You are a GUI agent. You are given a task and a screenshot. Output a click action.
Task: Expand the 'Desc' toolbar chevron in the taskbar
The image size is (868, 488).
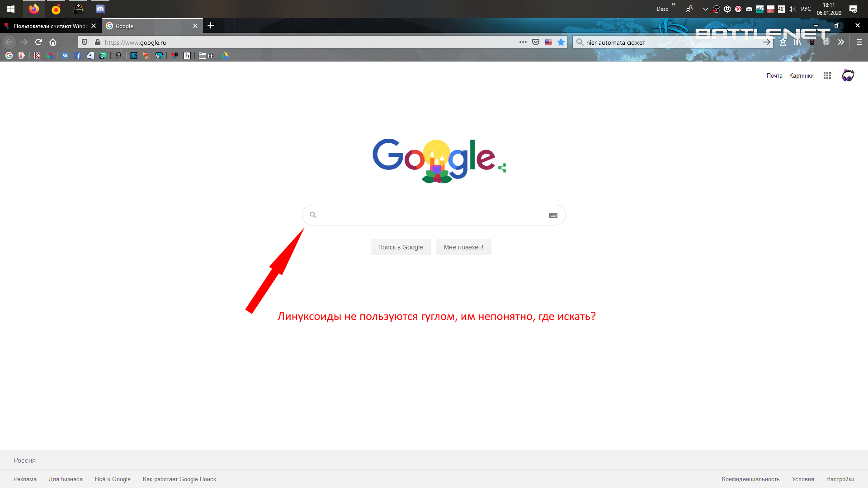click(674, 5)
